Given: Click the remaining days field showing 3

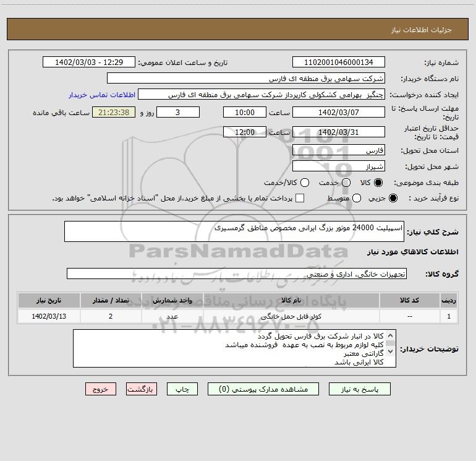Looking at the screenshot, I should pos(178,112).
